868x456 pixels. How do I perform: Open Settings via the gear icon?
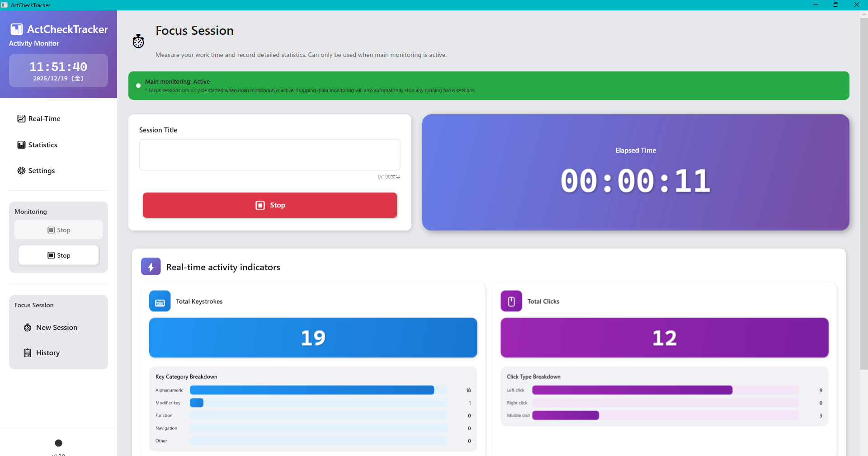point(21,171)
